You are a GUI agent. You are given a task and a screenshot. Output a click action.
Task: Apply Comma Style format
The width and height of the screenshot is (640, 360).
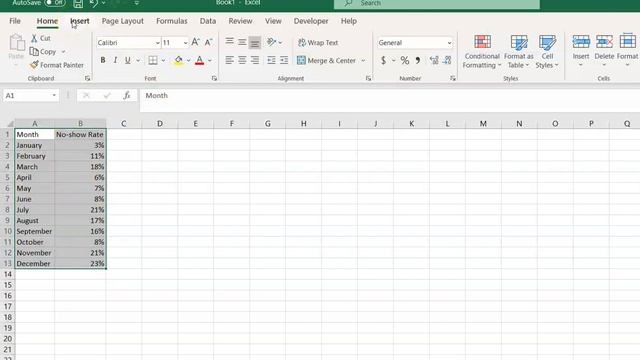418,60
